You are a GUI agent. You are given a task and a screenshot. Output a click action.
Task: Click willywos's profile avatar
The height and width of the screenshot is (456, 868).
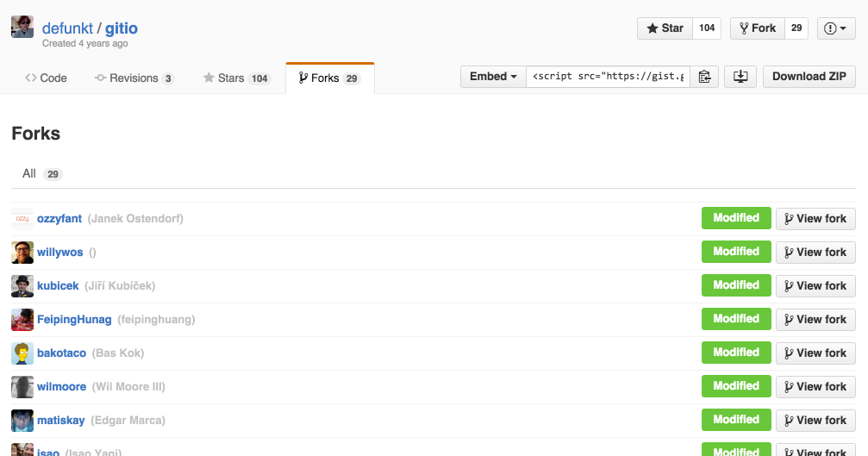tap(22, 253)
